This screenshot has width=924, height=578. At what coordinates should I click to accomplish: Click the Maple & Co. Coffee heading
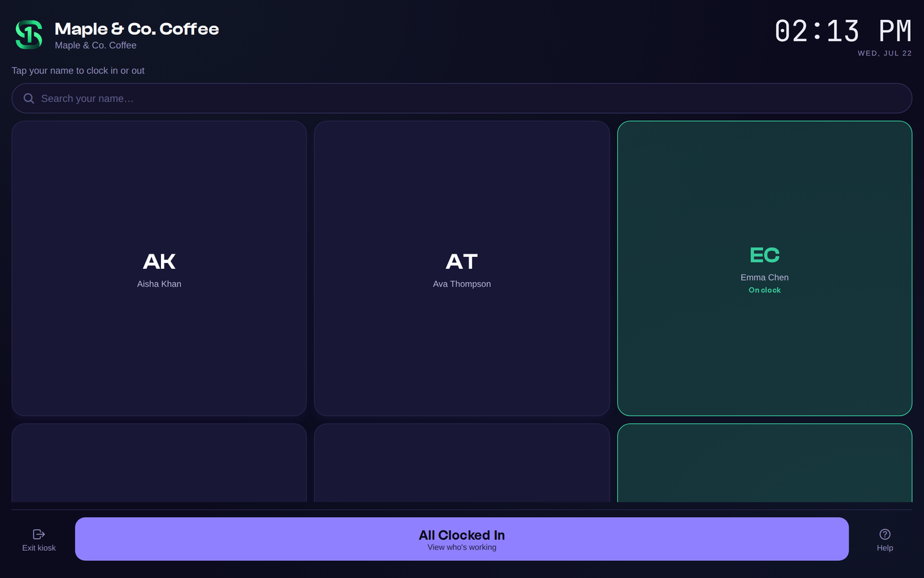(137, 29)
